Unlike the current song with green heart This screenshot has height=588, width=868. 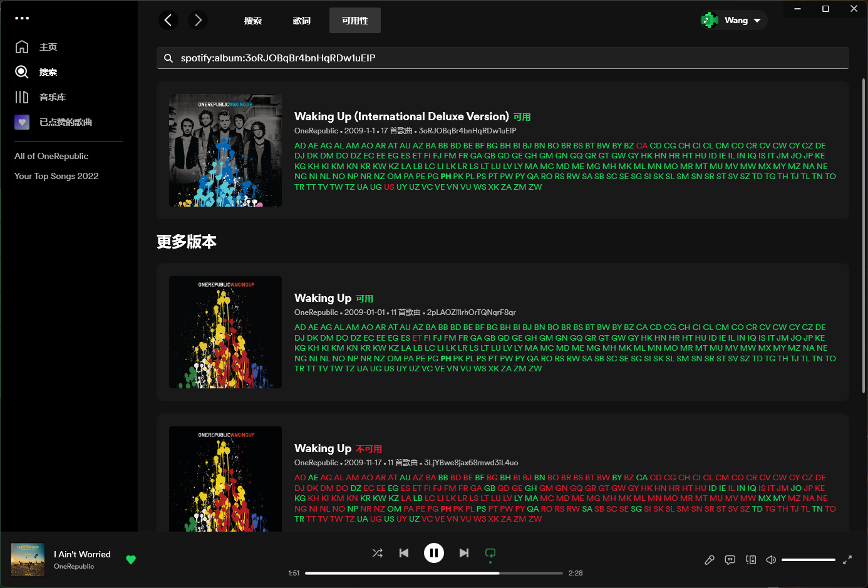pyautogui.click(x=131, y=560)
